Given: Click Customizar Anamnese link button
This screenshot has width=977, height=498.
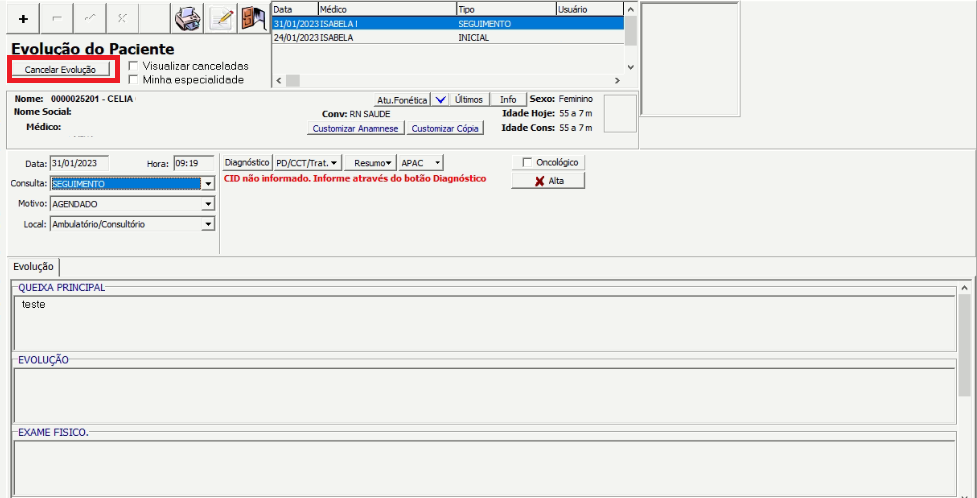Looking at the screenshot, I should click(x=356, y=128).
